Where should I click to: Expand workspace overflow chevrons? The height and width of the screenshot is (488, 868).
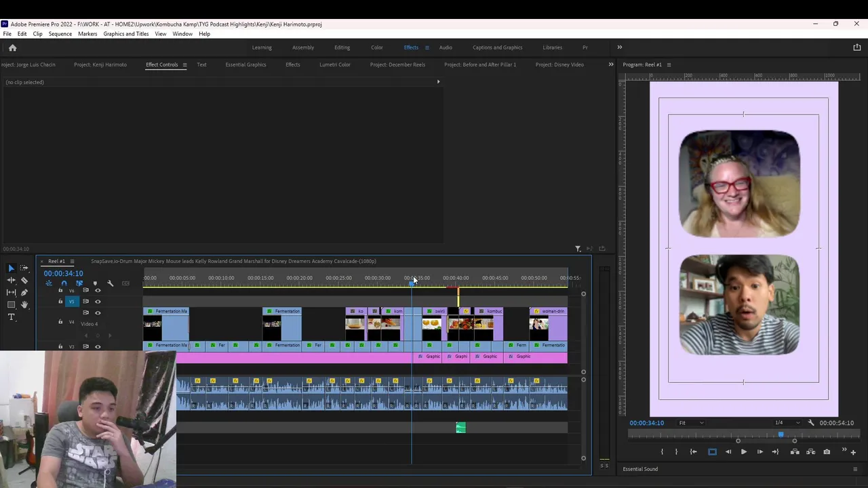coord(619,47)
